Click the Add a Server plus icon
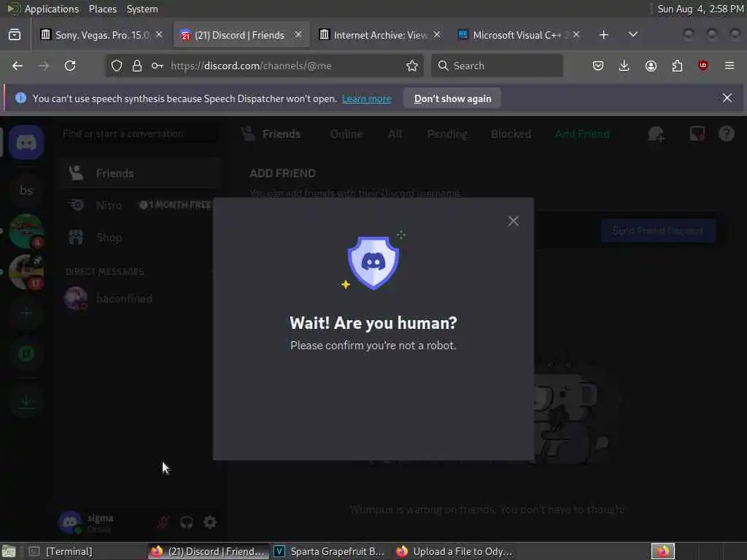Screen dimensions: 747x560 pos(26,314)
